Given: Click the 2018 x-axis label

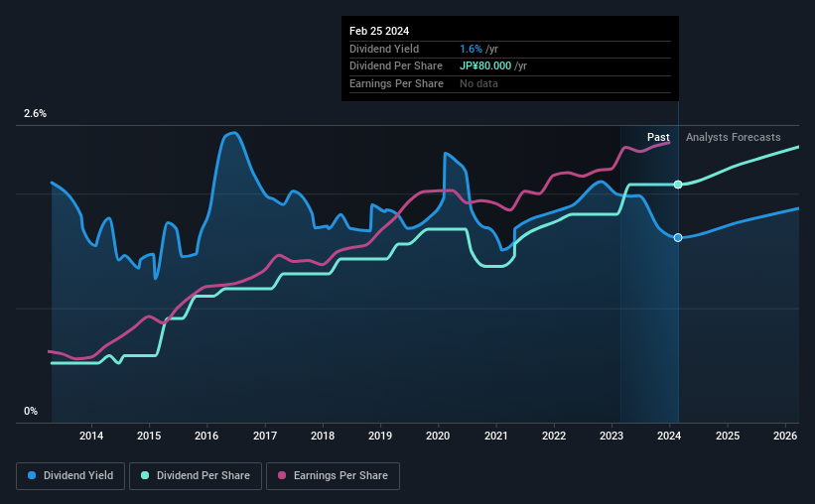Looking at the screenshot, I should point(323,436).
